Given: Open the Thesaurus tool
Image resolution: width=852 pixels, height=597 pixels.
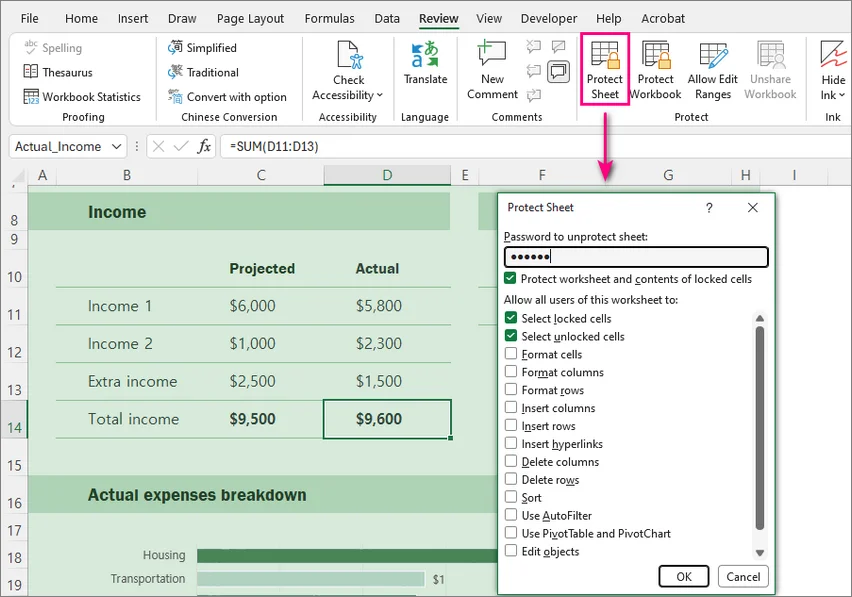Looking at the screenshot, I should [58, 72].
